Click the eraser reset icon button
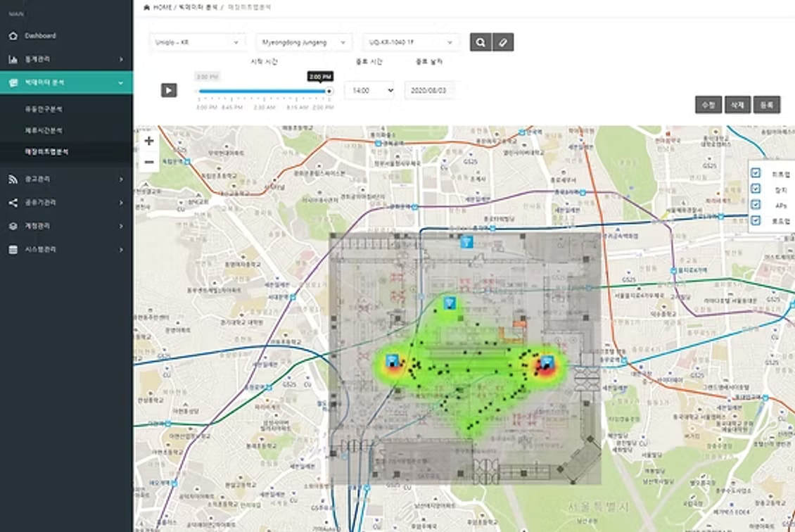Viewport: 795px width, 532px height. [x=503, y=42]
